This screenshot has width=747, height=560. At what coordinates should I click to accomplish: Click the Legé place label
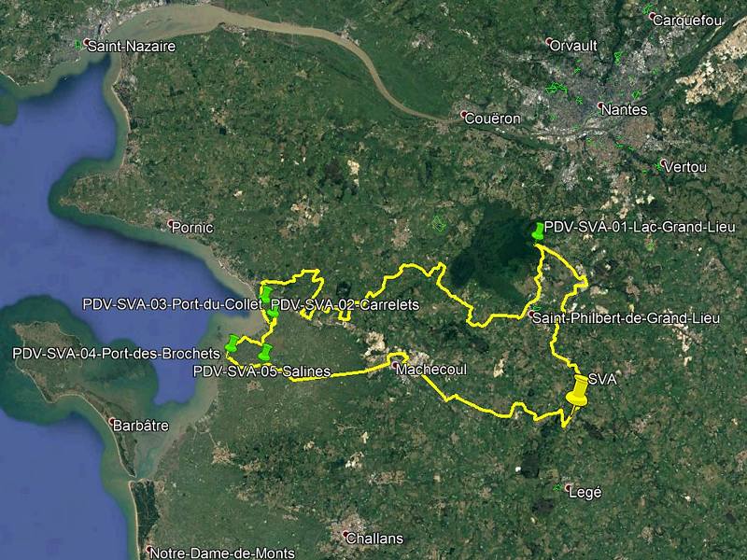[585, 493]
